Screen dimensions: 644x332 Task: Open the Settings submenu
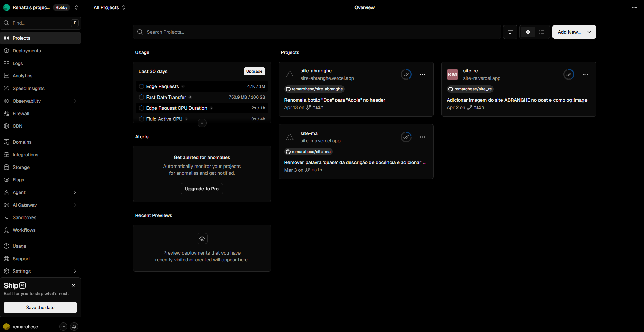pyautogui.click(x=21, y=271)
